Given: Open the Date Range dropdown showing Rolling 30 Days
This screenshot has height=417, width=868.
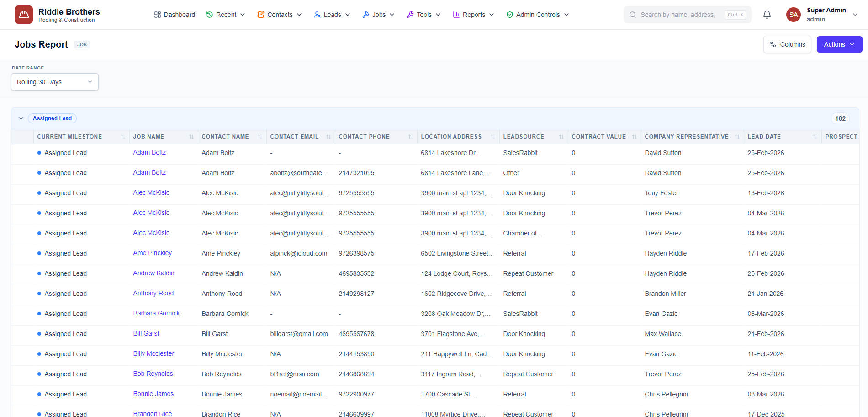Looking at the screenshot, I should coord(54,81).
